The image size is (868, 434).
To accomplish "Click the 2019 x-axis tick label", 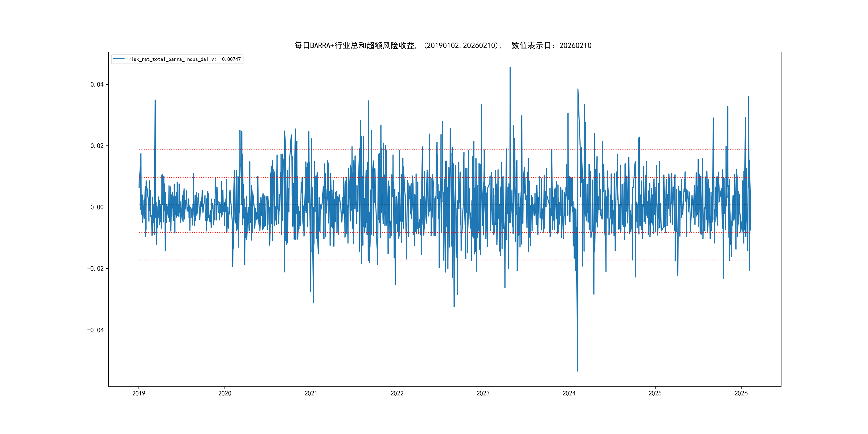I will point(139,393).
